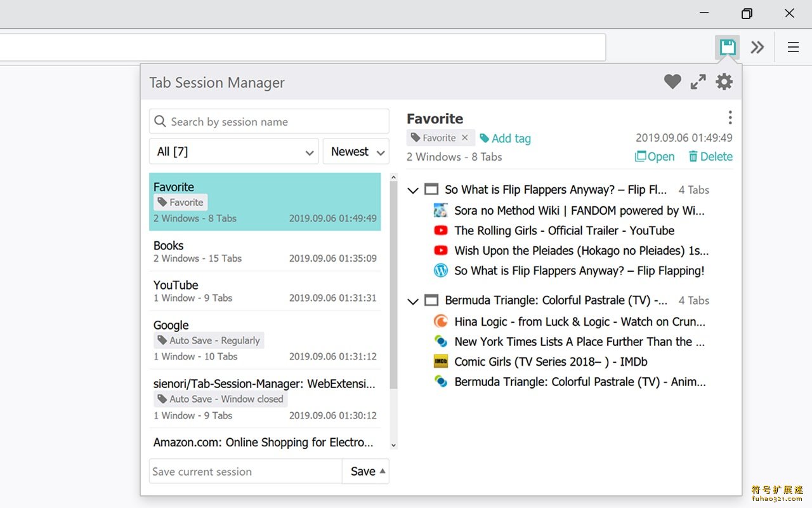Click session list scrollbar thumb
This screenshot has width=812, height=508.
pos(393,284)
